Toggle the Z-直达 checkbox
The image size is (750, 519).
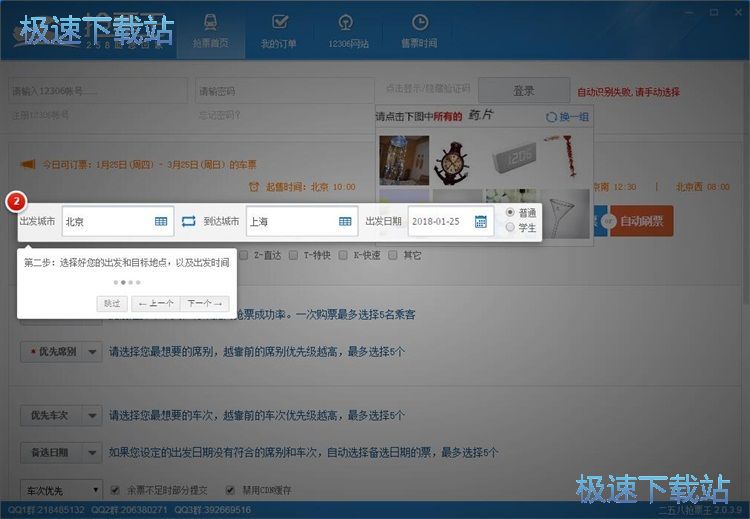click(x=244, y=255)
